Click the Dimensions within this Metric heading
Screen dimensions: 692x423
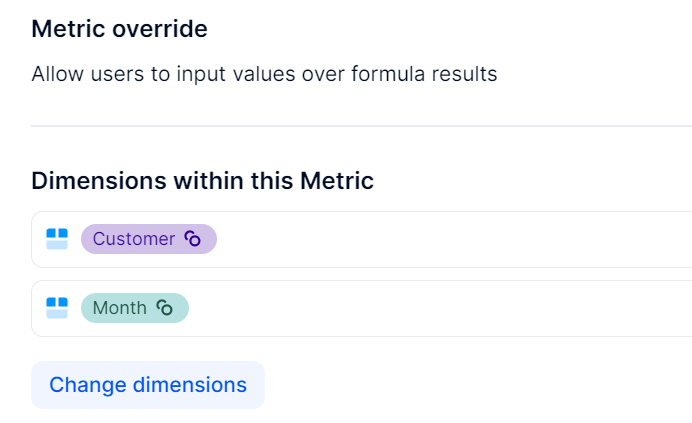[x=203, y=181]
